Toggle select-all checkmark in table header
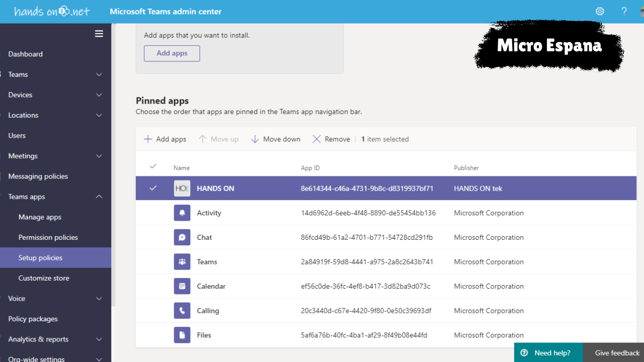This screenshot has width=644, height=362. (x=153, y=166)
